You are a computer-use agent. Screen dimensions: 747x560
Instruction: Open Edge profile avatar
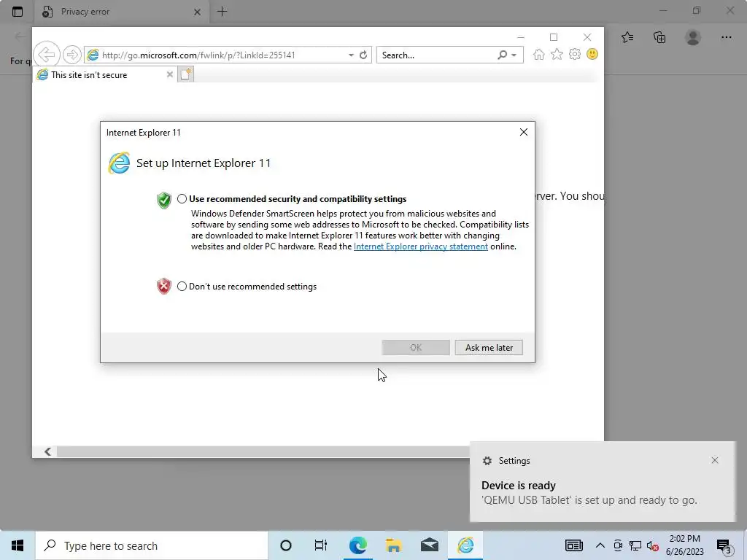click(693, 37)
